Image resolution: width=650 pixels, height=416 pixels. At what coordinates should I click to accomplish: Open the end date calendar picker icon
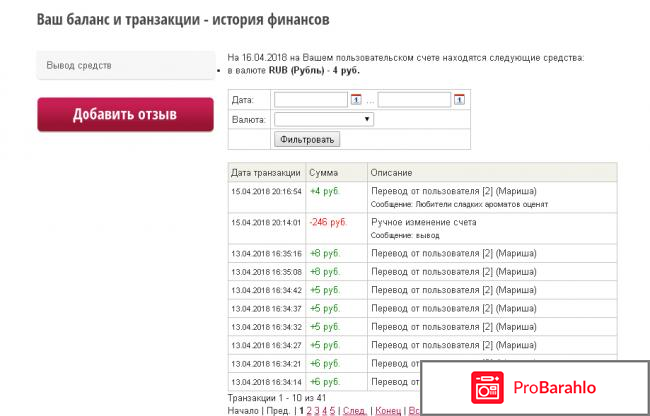(459, 99)
